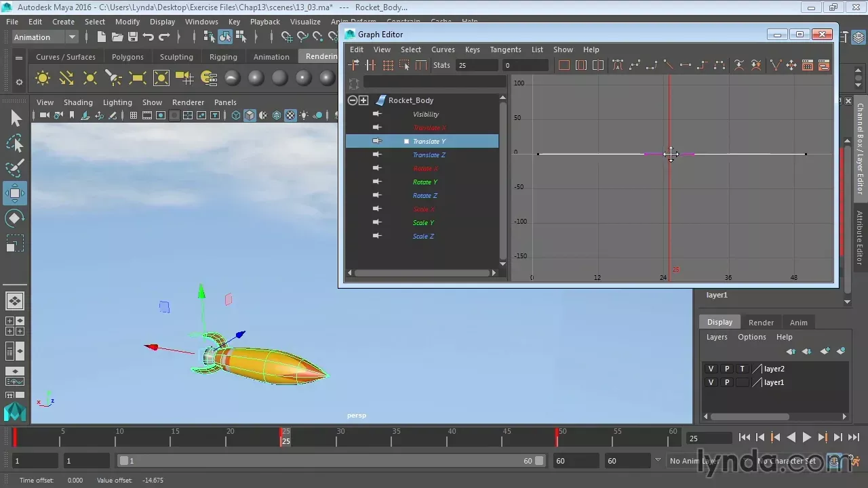Switch to the Anim layer tab
Image resolution: width=868 pixels, height=488 pixels.
(798, 323)
